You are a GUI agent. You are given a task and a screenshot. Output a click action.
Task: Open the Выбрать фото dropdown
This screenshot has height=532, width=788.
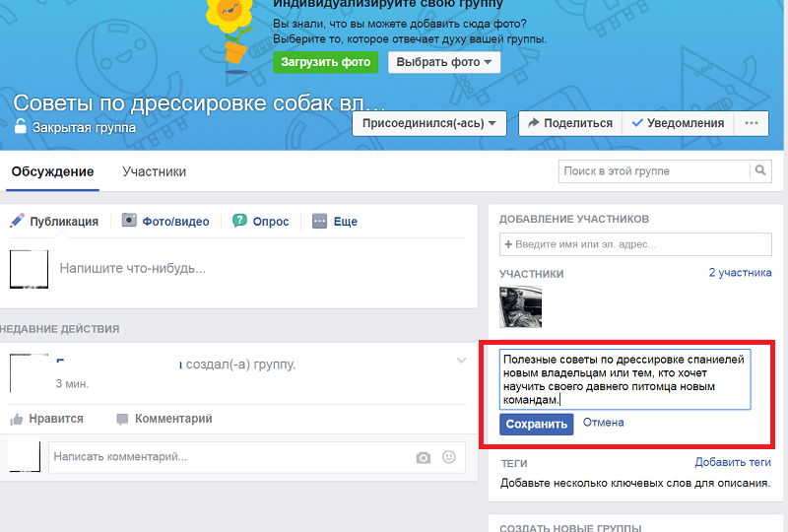(x=444, y=62)
